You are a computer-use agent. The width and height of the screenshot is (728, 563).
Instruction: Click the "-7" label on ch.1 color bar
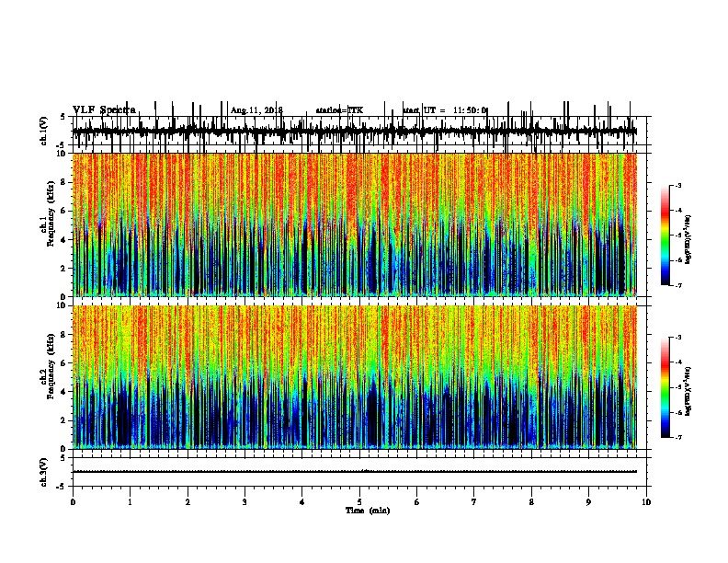tap(678, 285)
